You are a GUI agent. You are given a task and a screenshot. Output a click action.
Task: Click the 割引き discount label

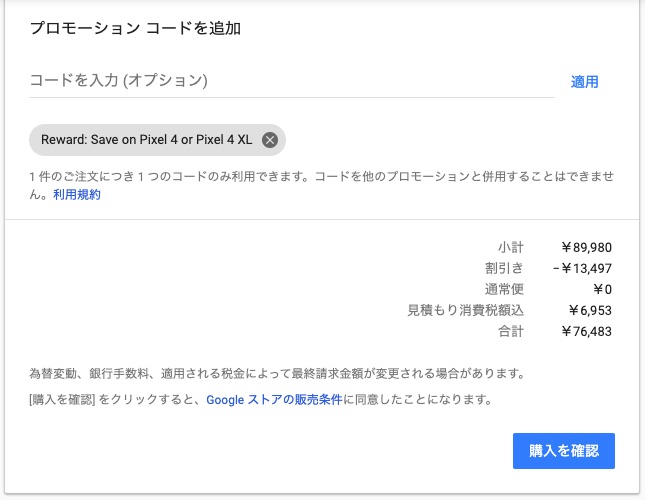tap(504, 268)
